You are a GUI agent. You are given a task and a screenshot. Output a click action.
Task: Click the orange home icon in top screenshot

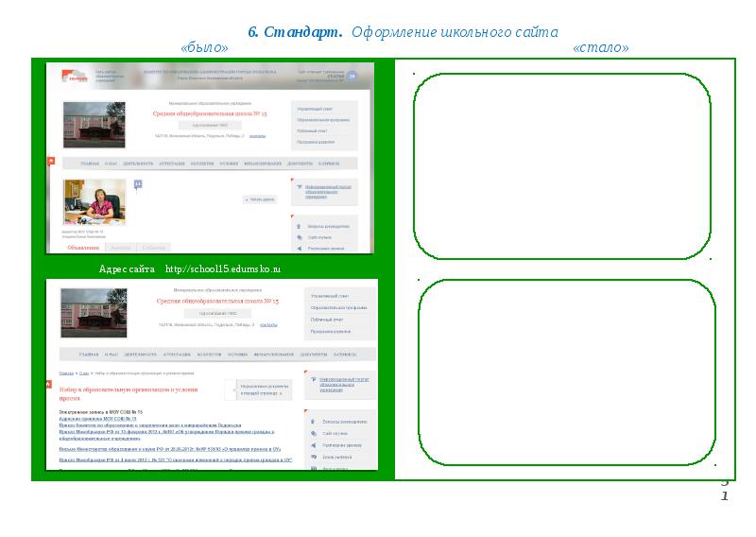tap(51, 162)
